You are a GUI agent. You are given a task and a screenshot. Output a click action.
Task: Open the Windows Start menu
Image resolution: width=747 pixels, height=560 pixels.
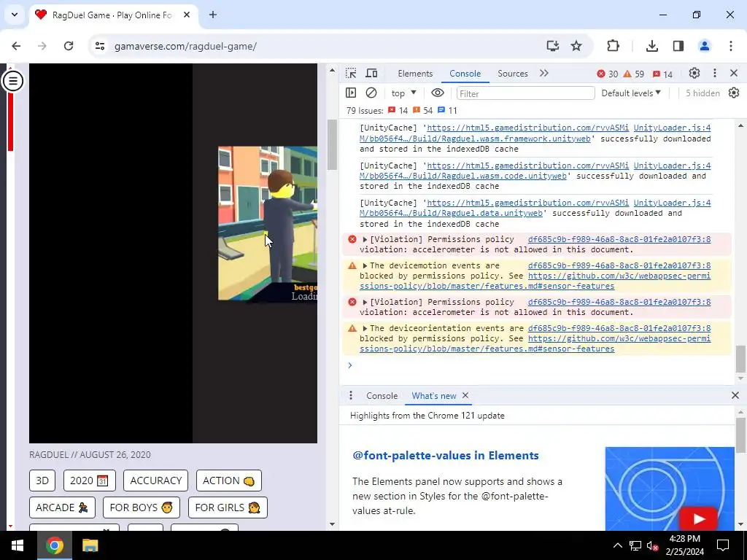pyautogui.click(x=18, y=545)
